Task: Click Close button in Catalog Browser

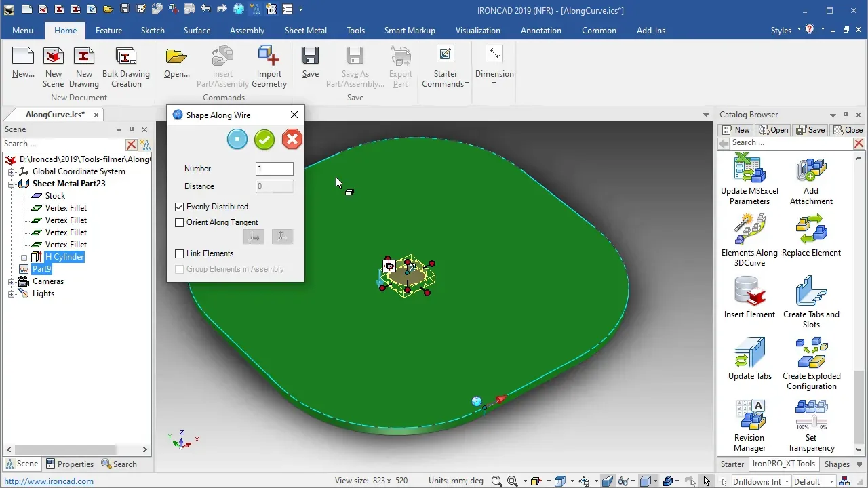Action: click(848, 130)
